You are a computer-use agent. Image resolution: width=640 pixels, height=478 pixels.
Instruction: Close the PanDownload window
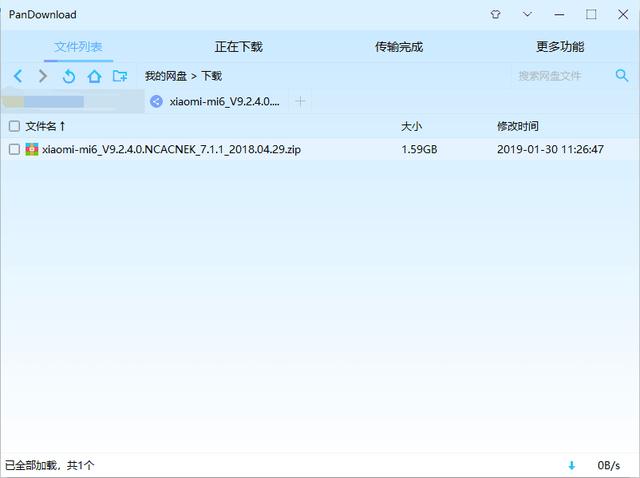pos(623,15)
